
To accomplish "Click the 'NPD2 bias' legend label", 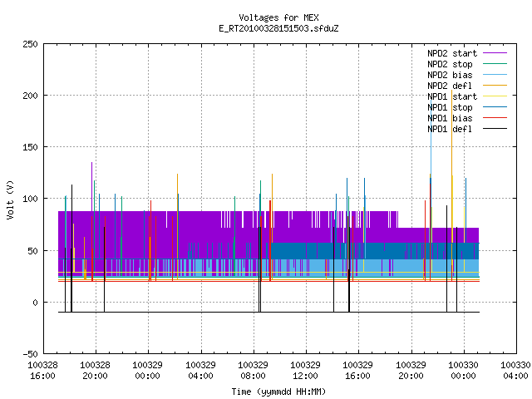I will click(x=450, y=75).
